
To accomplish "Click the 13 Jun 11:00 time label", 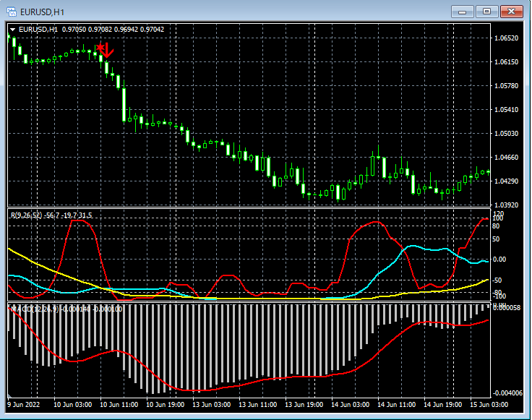I will [x=258, y=404].
